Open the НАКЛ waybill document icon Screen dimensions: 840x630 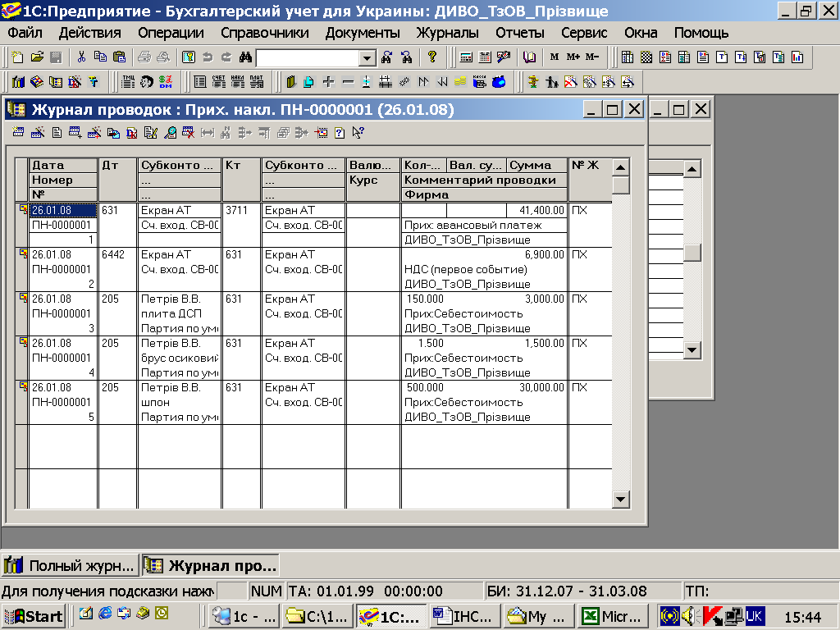point(238,81)
